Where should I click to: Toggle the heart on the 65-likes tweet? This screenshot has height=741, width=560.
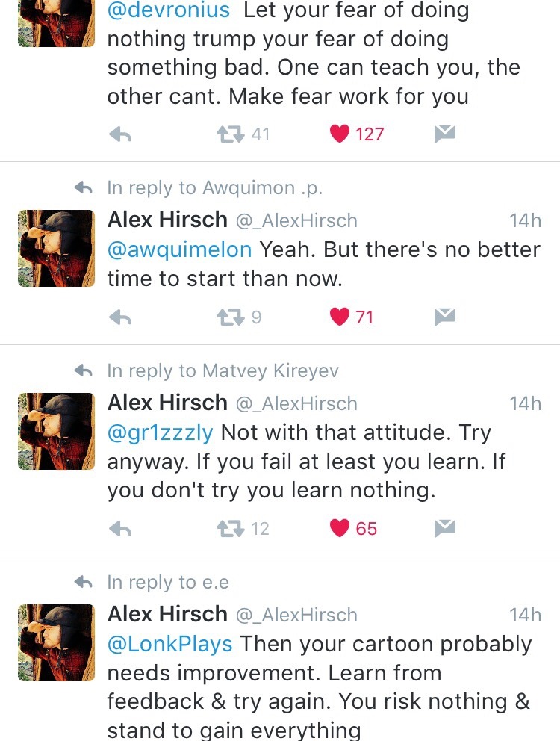coord(340,529)
